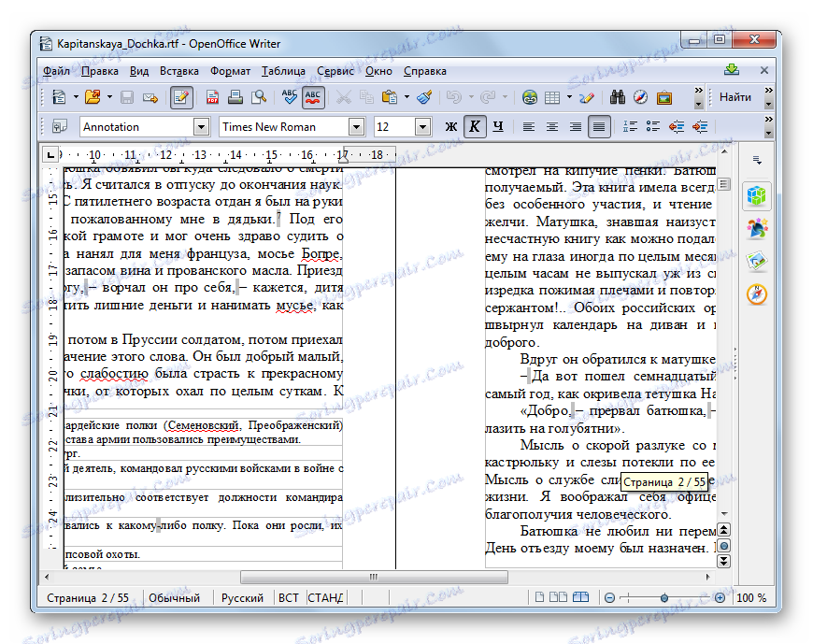Click the zoom slider in status bar
The width and height of the screenshot is (813, 644).
663,598
